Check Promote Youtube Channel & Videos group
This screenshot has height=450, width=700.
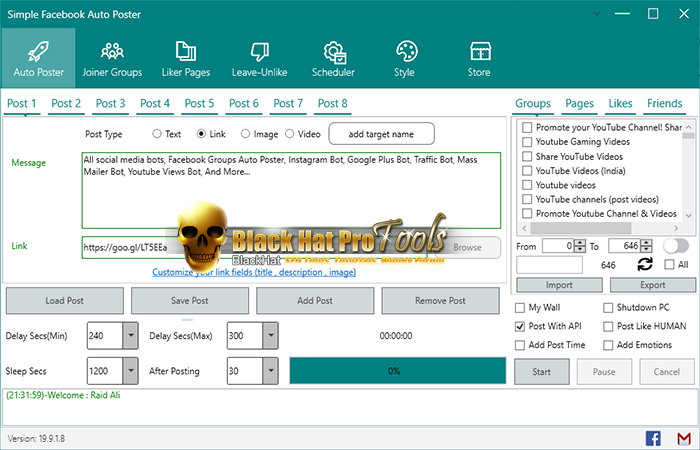pyautogui.click(x=527, y=213)
